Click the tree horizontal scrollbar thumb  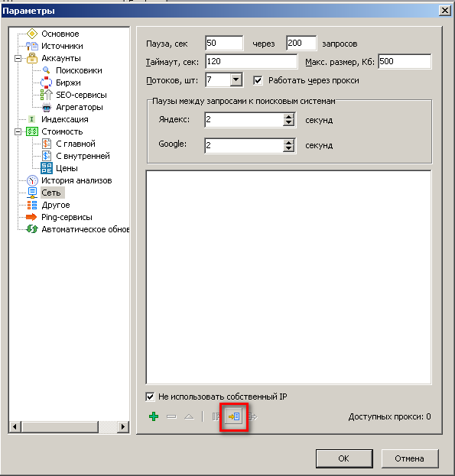(x=60, y=426)
